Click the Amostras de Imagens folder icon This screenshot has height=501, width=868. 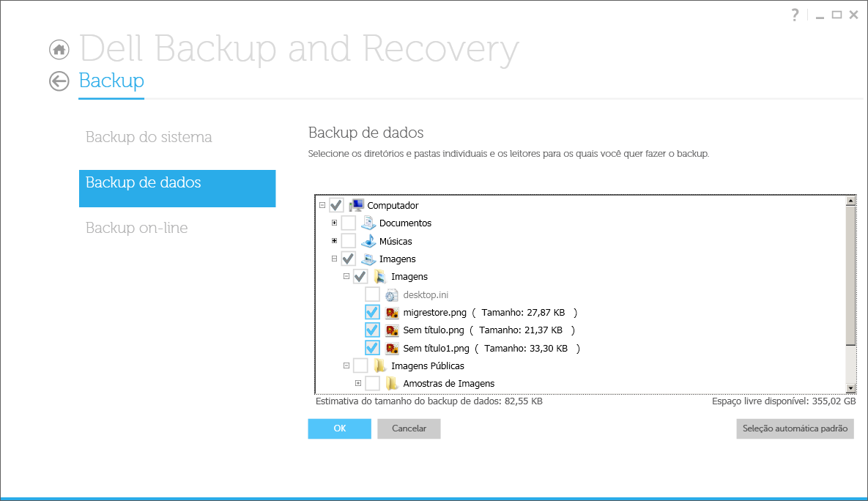pos(392,384)
